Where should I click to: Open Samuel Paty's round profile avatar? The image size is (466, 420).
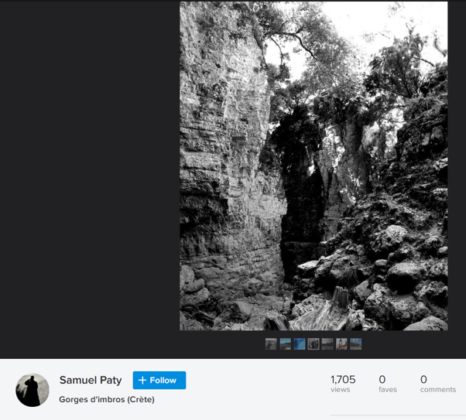(32, 390)
